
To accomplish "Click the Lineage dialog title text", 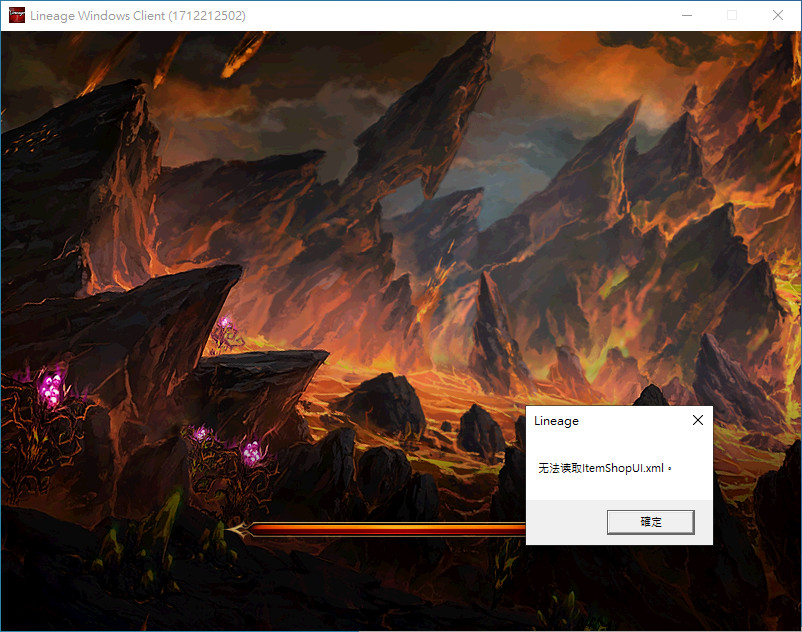I will 556,421.
